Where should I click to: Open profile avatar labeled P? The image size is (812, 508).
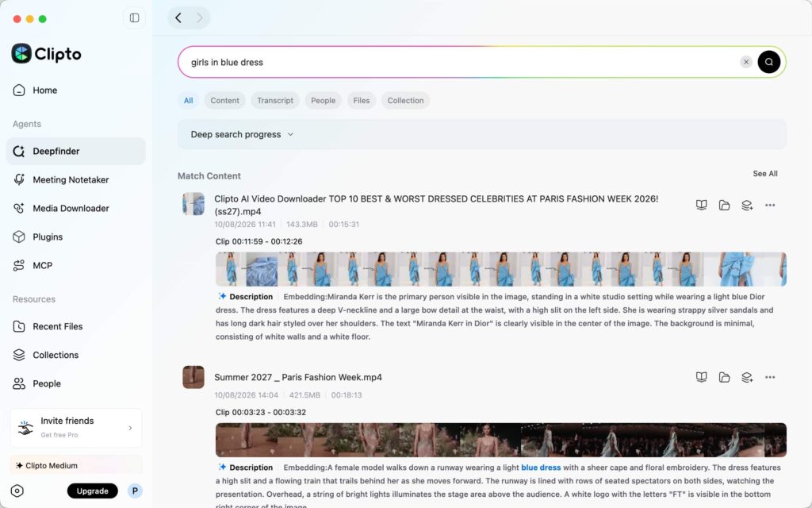tap(135, 491)
